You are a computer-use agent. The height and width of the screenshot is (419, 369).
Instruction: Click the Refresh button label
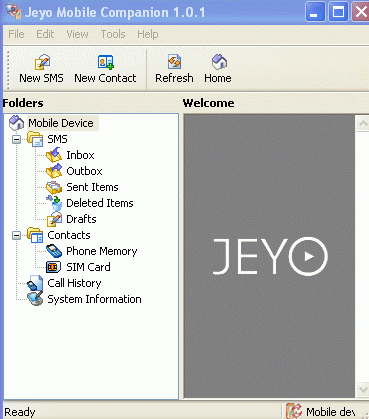point(174,78)
